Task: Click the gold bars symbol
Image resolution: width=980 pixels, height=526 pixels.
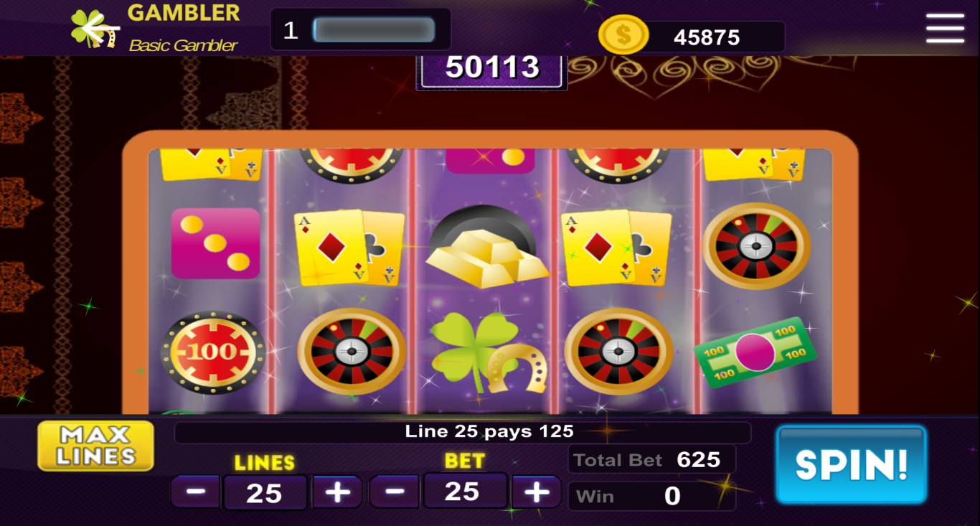Action: pos(487,248)
